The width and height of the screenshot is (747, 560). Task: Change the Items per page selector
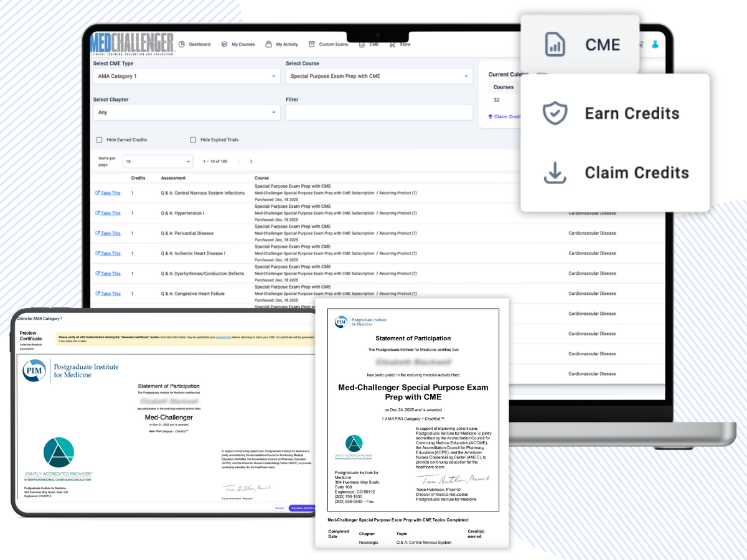click(157, 161)
